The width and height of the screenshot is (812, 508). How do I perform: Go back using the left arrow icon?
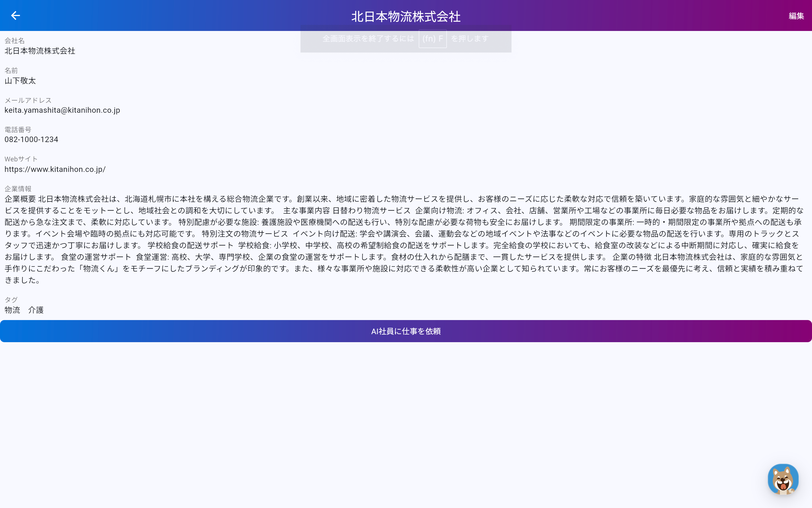tap(15, 15)
